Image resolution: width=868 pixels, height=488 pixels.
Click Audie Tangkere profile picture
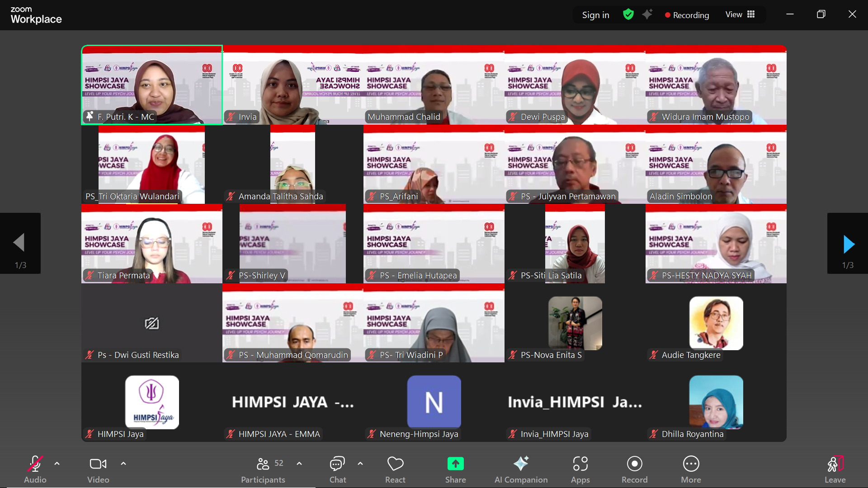(716, 323)
